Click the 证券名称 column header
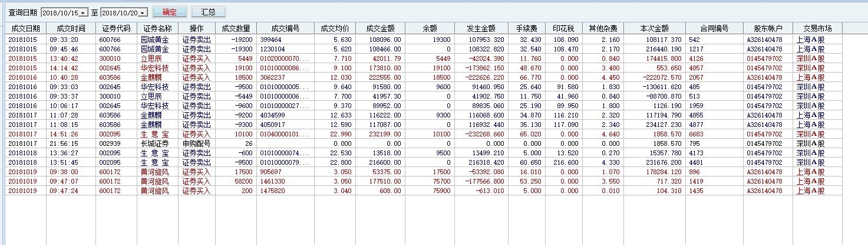Viewport: 868px width, 245px height. pyautogui.click(x=157, y=28)
